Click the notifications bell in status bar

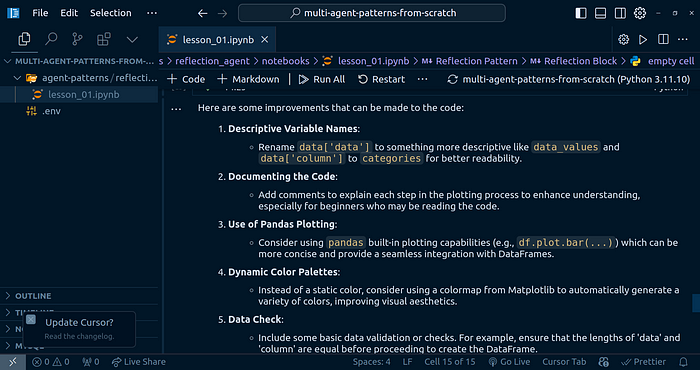coord(683,362)
